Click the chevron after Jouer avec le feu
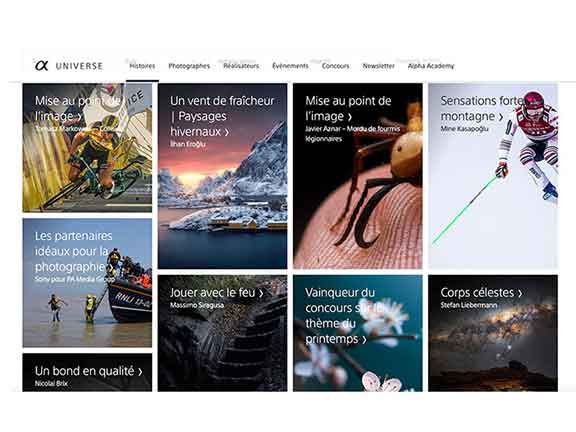This screenshot has width=576, height=432. pyautogui.click(x=261, y=293)
